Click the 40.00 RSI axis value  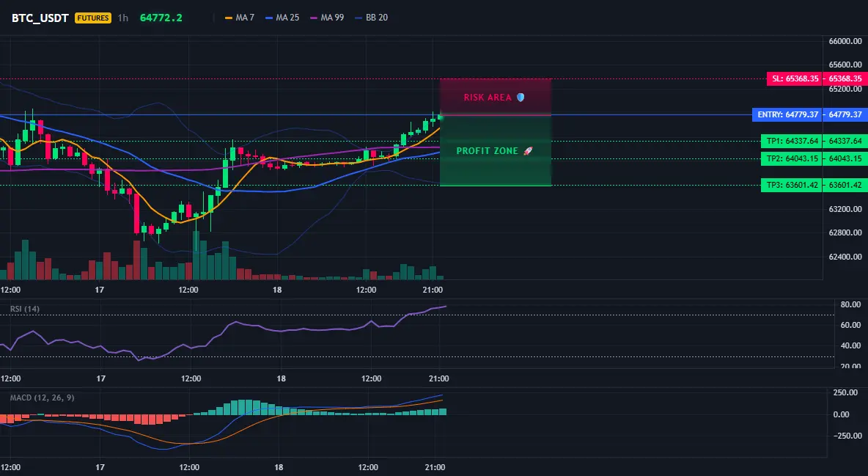850,345
